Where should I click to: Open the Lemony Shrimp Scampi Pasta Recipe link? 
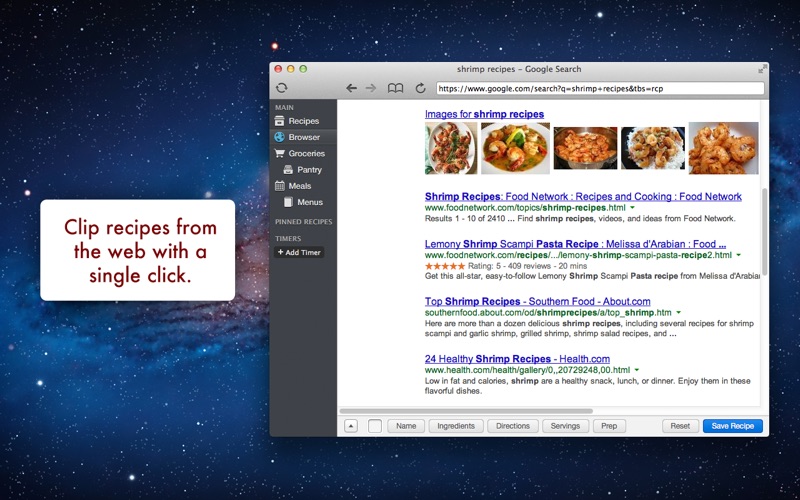[575, 244]
